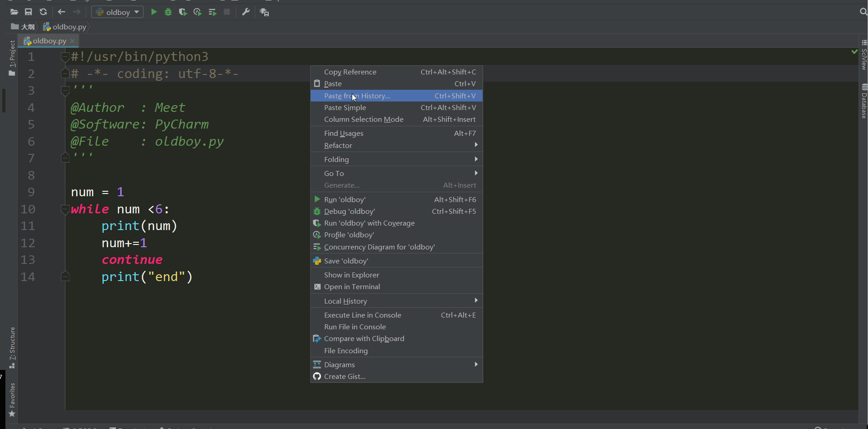Navigate back with the left arrow icon

pos(62,12)
